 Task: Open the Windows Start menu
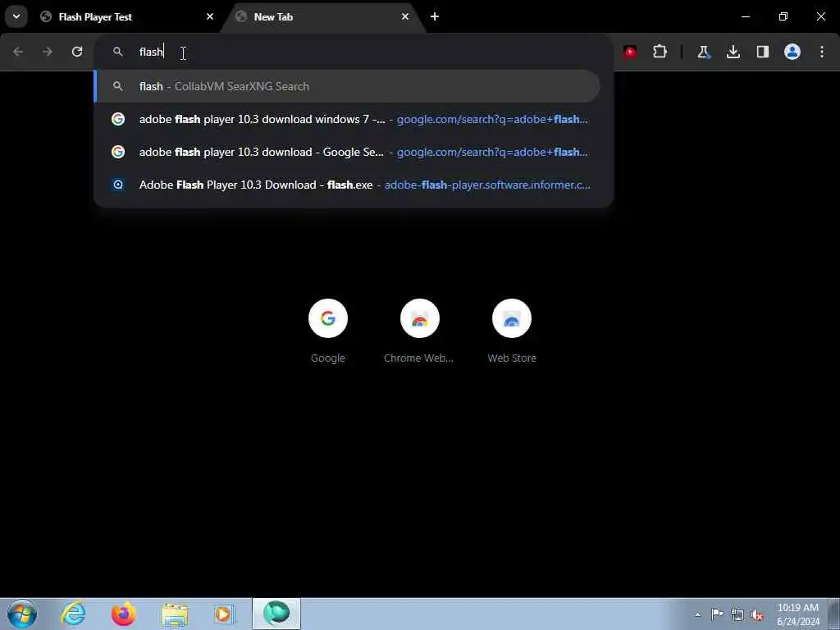click(22, 614)
